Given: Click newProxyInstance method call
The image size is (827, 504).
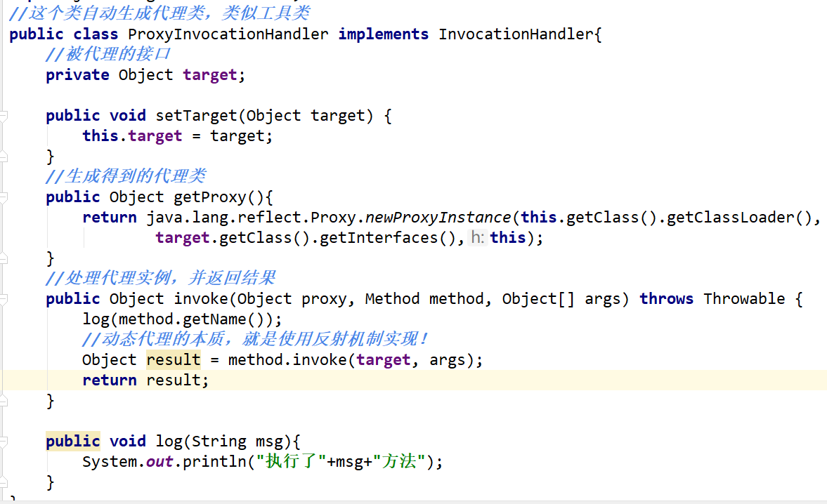Looking at the screenshot, I should point(438,218).
